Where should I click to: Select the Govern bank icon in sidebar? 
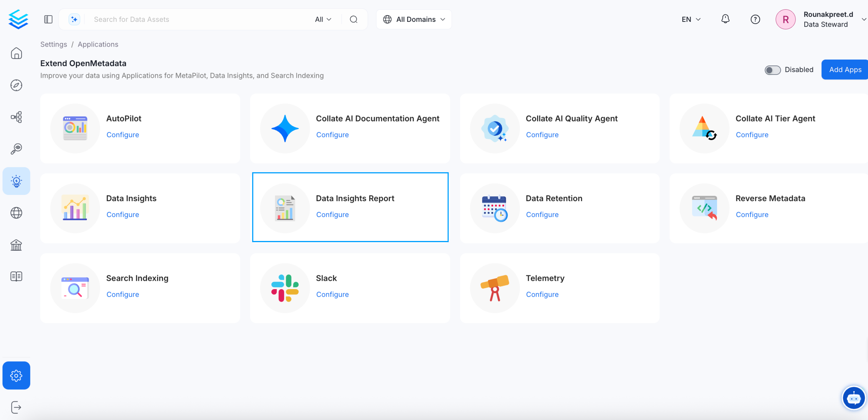(x=16, y=245)
